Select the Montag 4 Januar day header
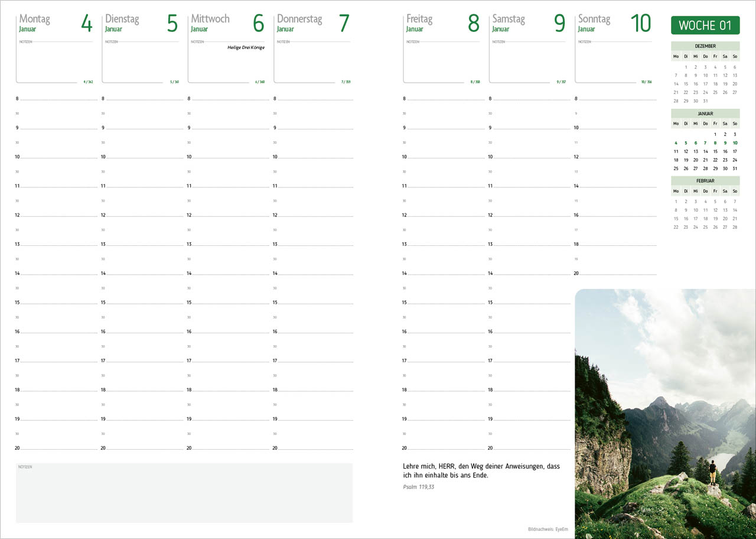Viewport: 756px width, 539px height. 55,23
